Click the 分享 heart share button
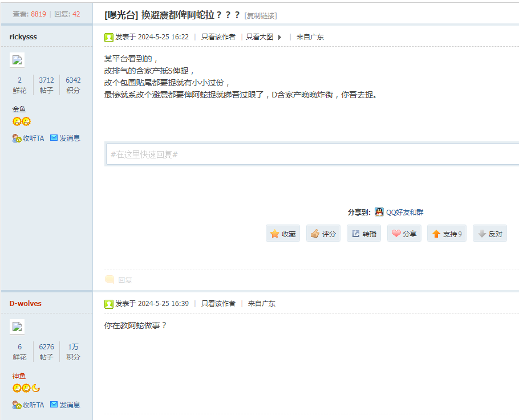Viewport: 519px width, 420px height. pos(404,234)
